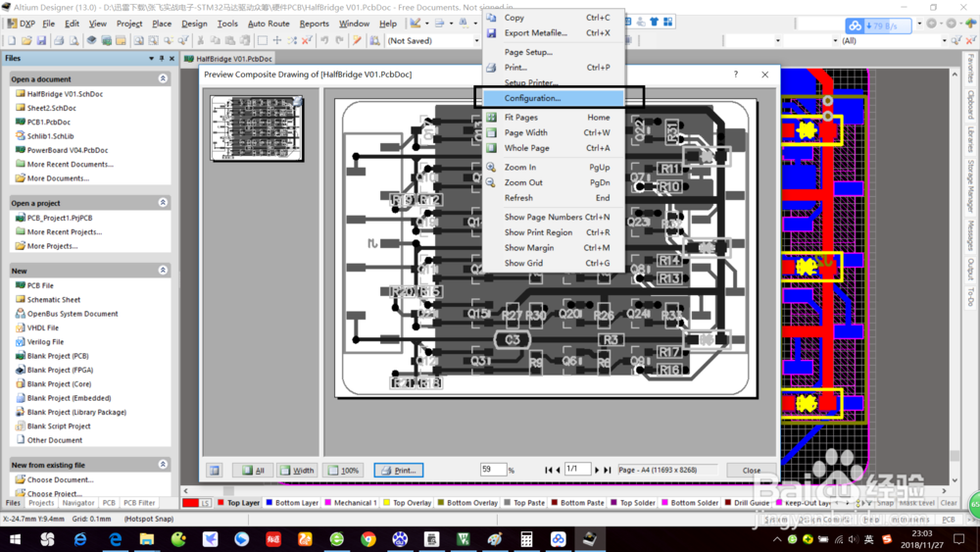Image resolution: width=980 pixels, height=552 pixels.
Task: Click toggle page thumbnails icon in preview
Action: [x=215, y=470]
